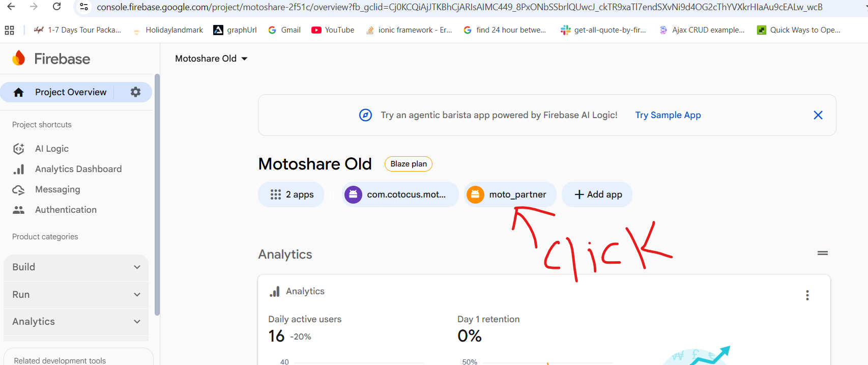Click the Authentication people icon
This screenshot has width=868, height=365.
coord(19,210)
